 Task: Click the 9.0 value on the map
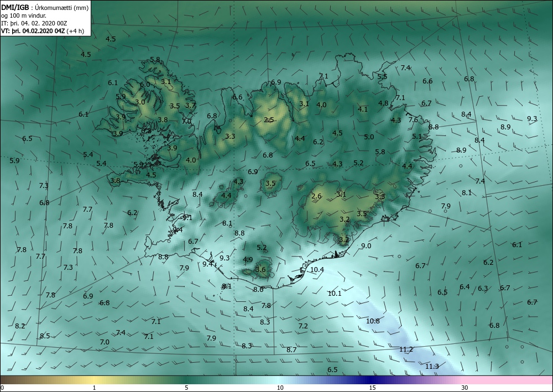tap(366, 245)
